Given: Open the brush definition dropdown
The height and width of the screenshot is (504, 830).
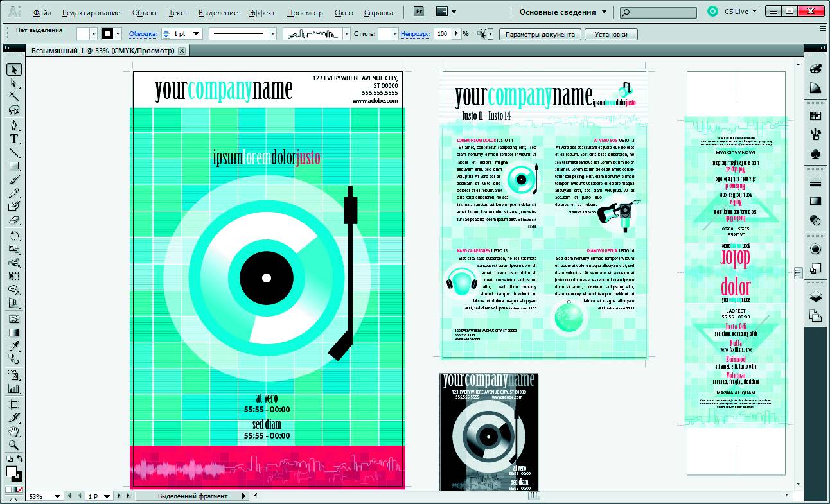Looking at the screenshot, I should 348,34.
